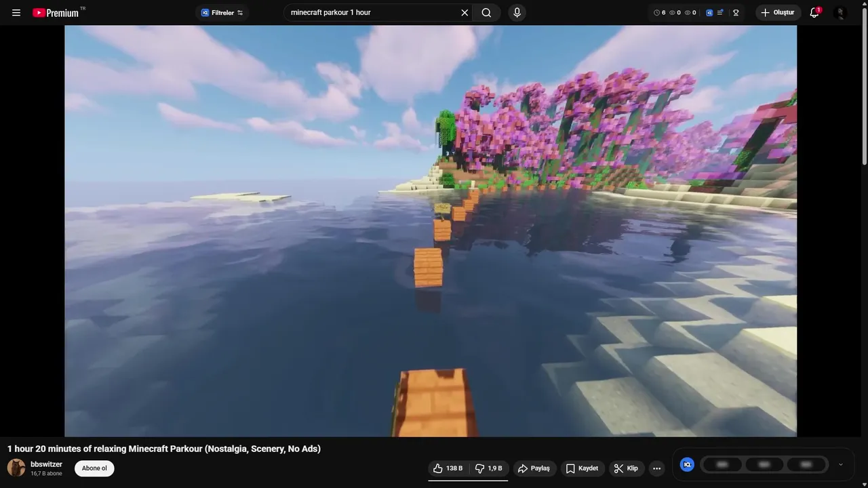
Task: Open the hamburger guide menu
Action: [16, 13]
